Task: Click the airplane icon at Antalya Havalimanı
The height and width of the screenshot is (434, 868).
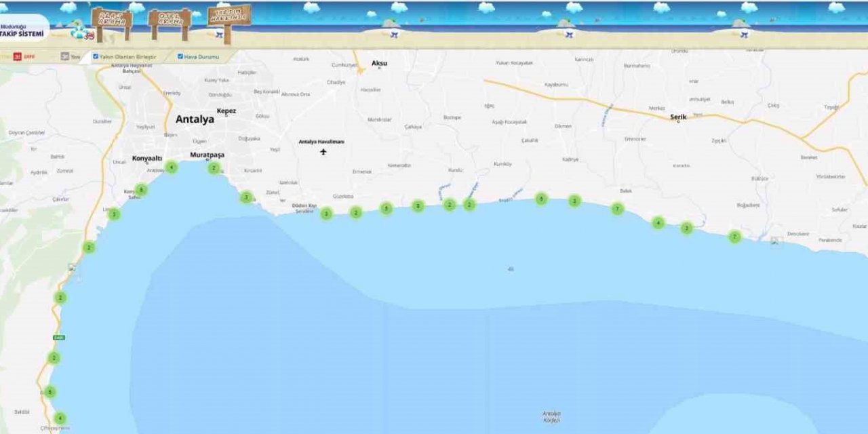Action: 322,152
